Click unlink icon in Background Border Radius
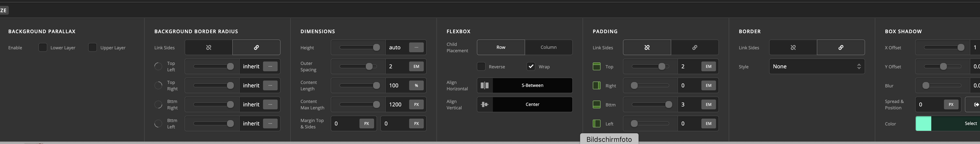 pyautogui.click(x=208, y=48)
